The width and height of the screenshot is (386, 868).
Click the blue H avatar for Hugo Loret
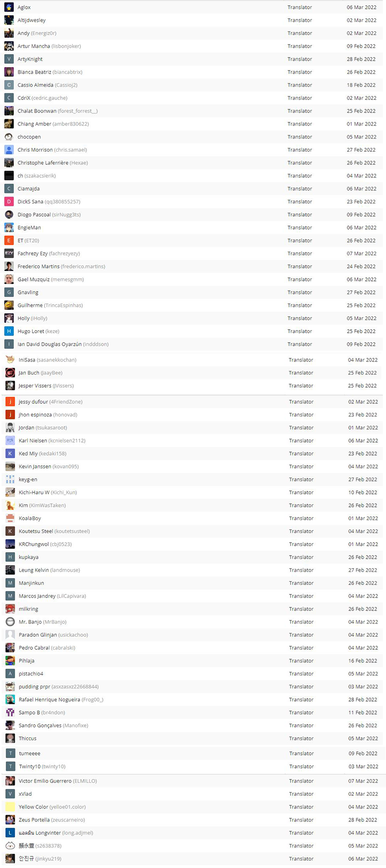click(x=9, y=331)
